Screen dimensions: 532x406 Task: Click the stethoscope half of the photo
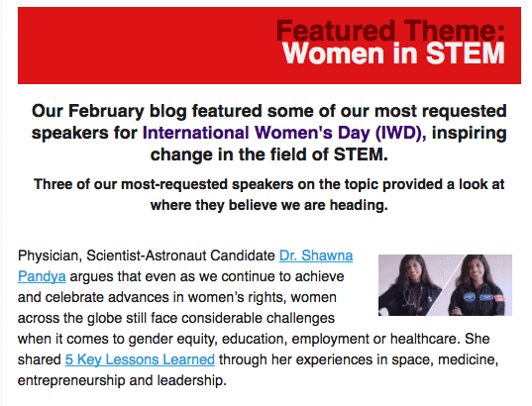pos(409,285)
